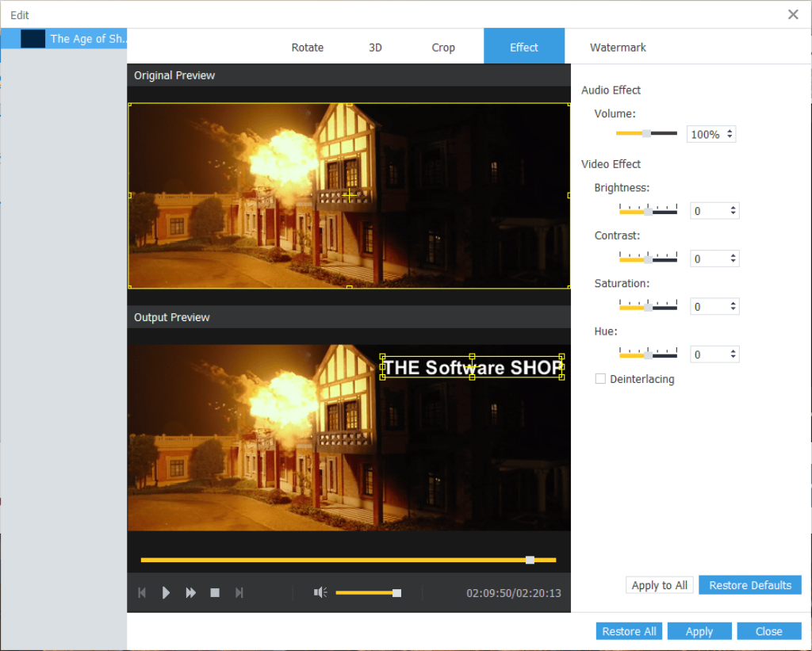This screenshot has height=651, width=812.
Task: Stop the video playback
Action: coord(215,592)
